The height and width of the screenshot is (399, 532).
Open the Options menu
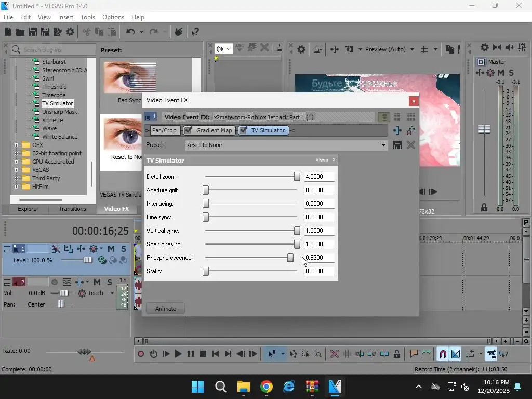tap(113, 17)
